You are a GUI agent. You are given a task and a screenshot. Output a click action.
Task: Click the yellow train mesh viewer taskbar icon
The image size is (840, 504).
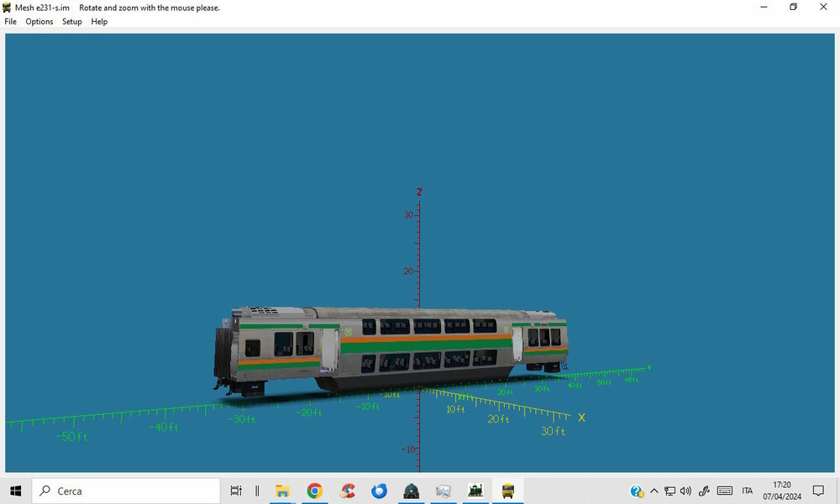(x=508, y=491)
